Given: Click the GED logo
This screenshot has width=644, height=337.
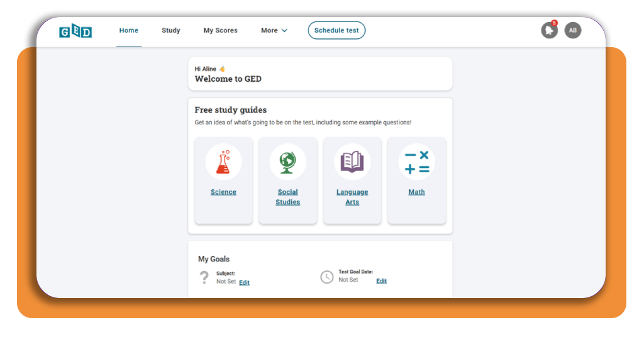Looking at the screenshot, I should point(75,31).
